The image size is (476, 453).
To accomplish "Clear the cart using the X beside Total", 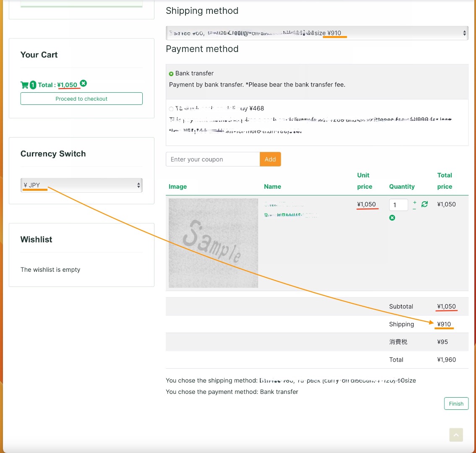I will [x=84, y=83].
